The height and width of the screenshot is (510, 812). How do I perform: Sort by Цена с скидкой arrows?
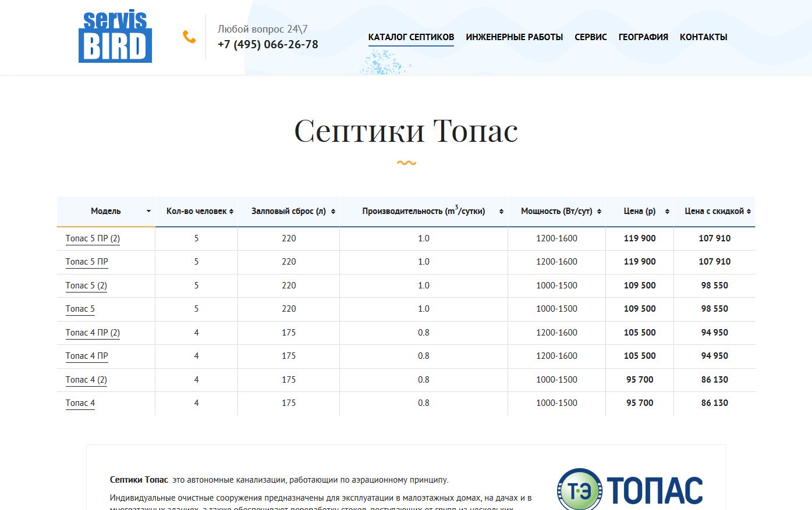(749, 211)
